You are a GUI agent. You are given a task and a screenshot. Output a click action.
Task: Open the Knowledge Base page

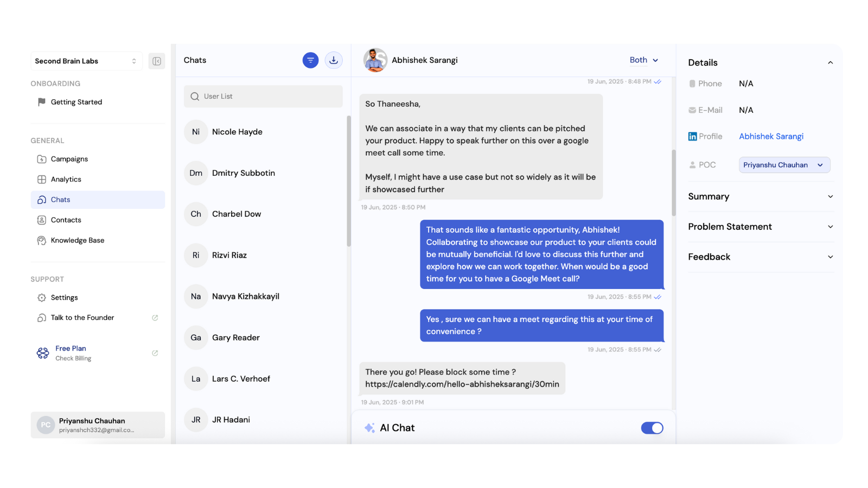pyautogui.click(x=98, y=240)
